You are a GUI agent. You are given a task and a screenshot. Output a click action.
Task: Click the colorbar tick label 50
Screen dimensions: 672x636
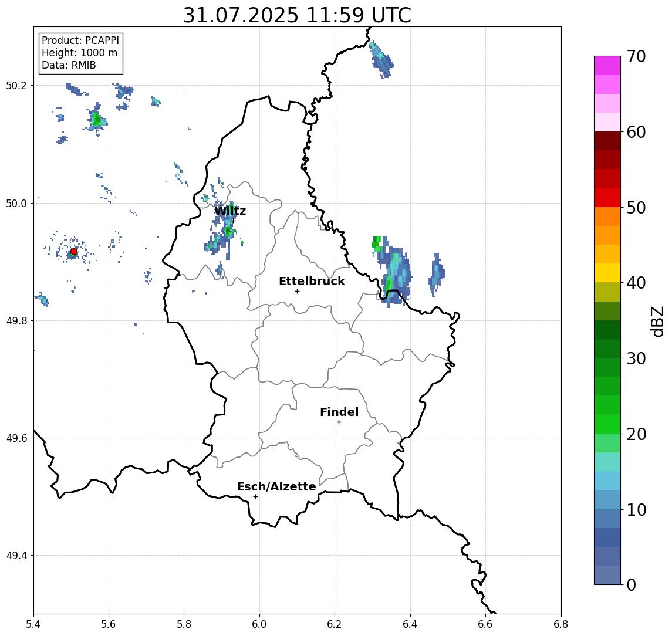click(x=636, y=208)
